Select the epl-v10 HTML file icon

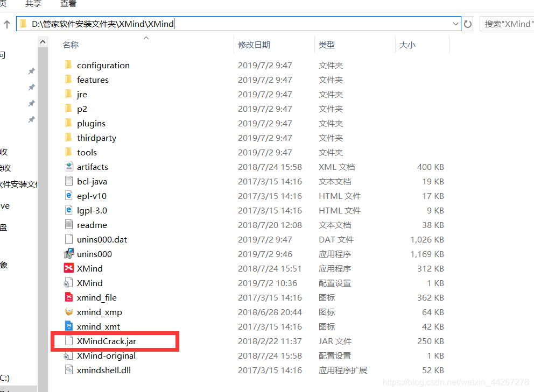[69, 196]
